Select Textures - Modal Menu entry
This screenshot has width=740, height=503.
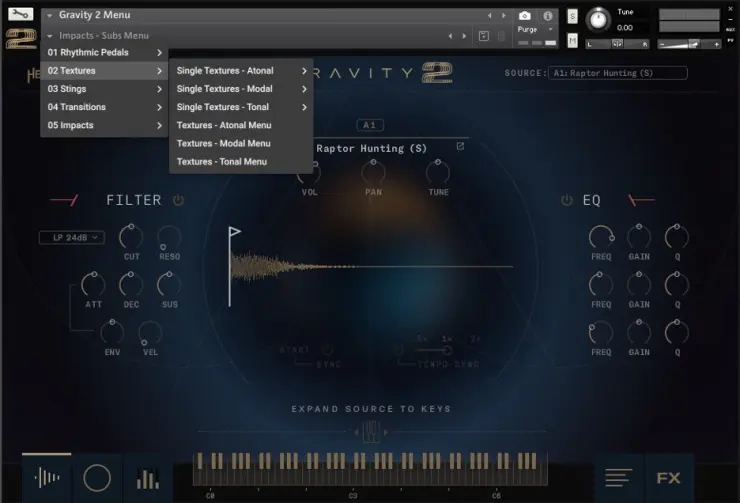coord(223,143)
